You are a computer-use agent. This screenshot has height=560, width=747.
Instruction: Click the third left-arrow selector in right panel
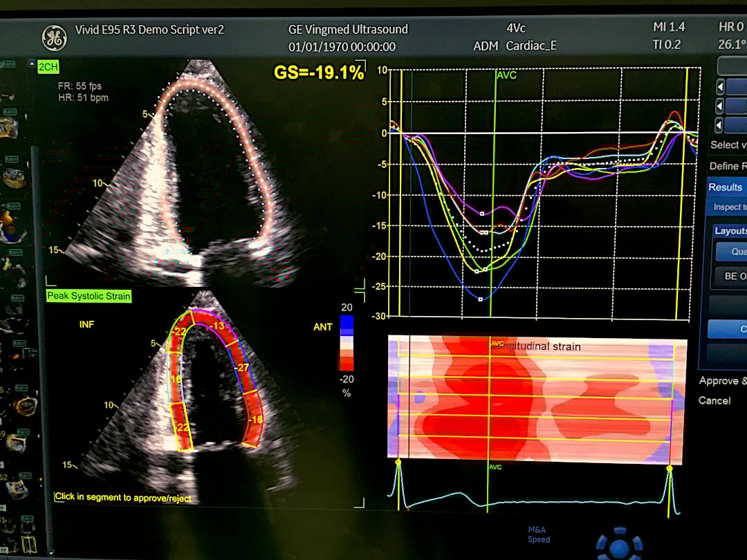coord(720,125)
